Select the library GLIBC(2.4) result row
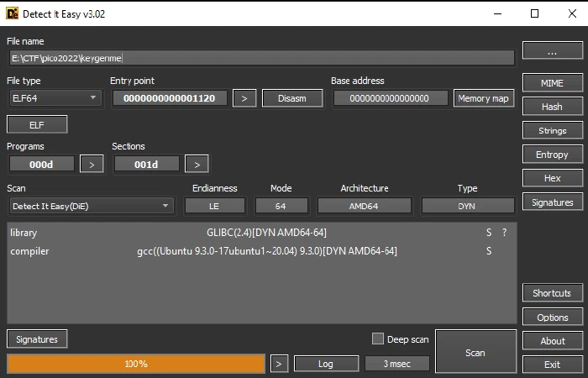Viewport: 588px width, 378px height. [x=262, y=233]
